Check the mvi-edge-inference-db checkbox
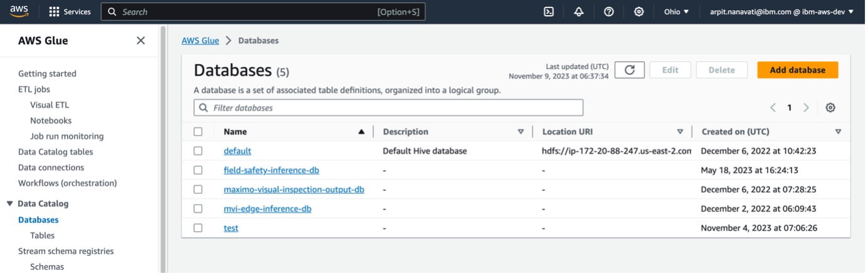Image resolution: width=868 pixels, height=276 pixels. pyautogui.click(x=198, y=209)
